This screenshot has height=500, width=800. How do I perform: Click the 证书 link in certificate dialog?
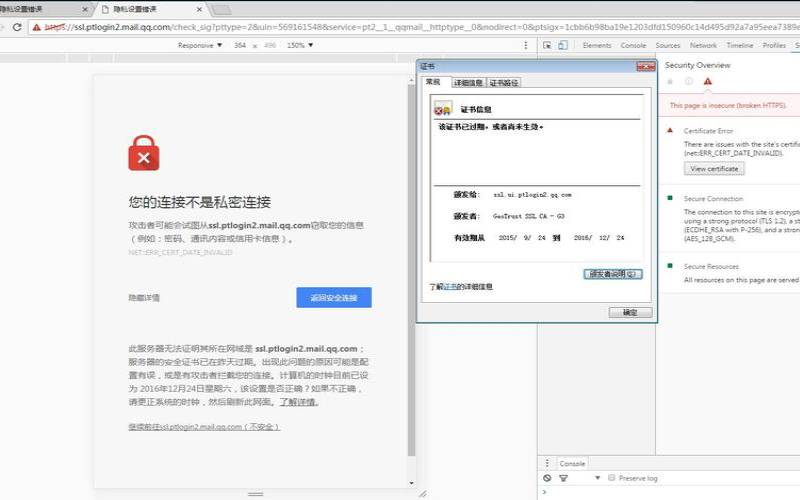pos(450,287)
